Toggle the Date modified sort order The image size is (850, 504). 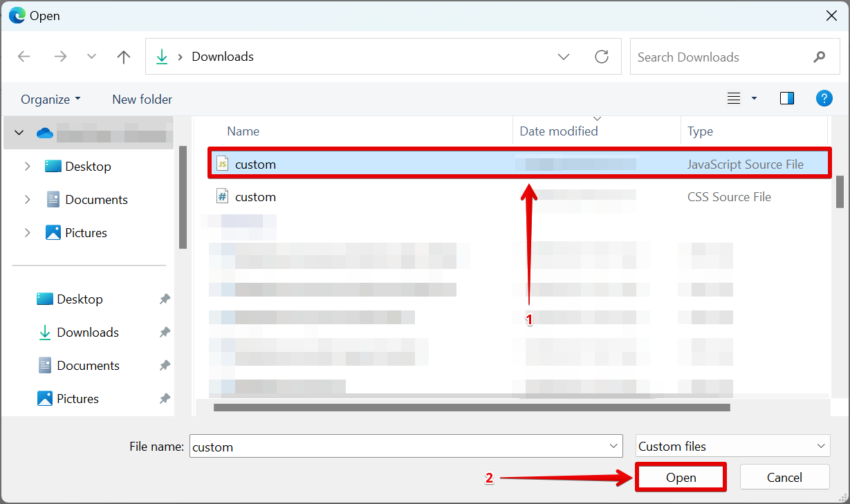click(x=558, y=131)
